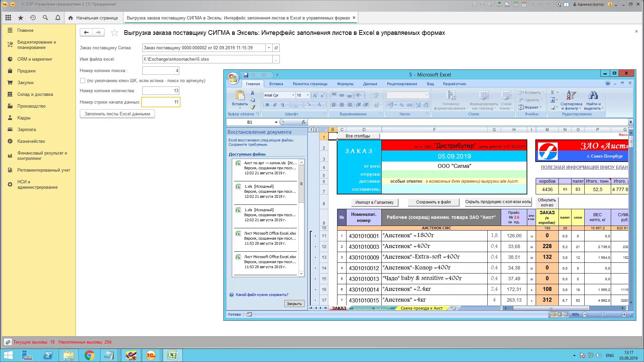
Task: Adjust the Excel zoom slider
Action: tap(603, 314)
